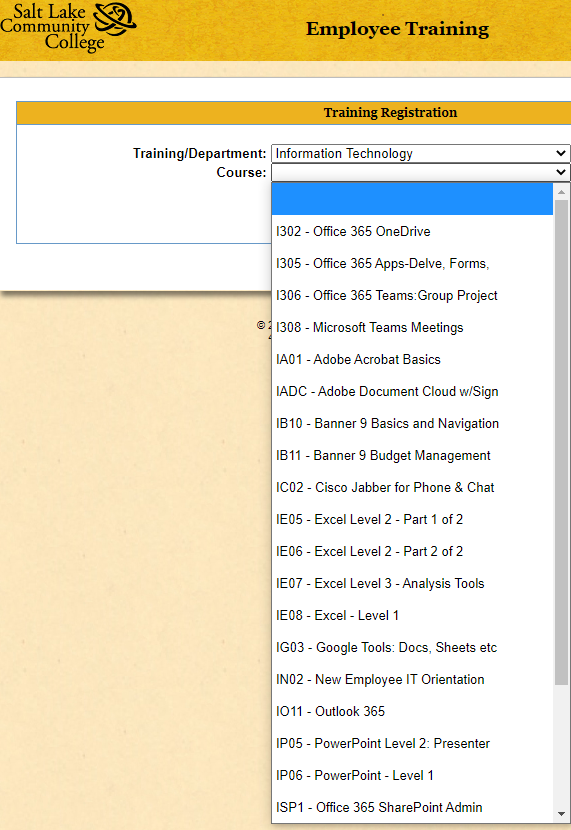Select IE07 - Excel Level 3 Analysis Tools
This screenshot has width=571, height=830.
click(412, 583)
